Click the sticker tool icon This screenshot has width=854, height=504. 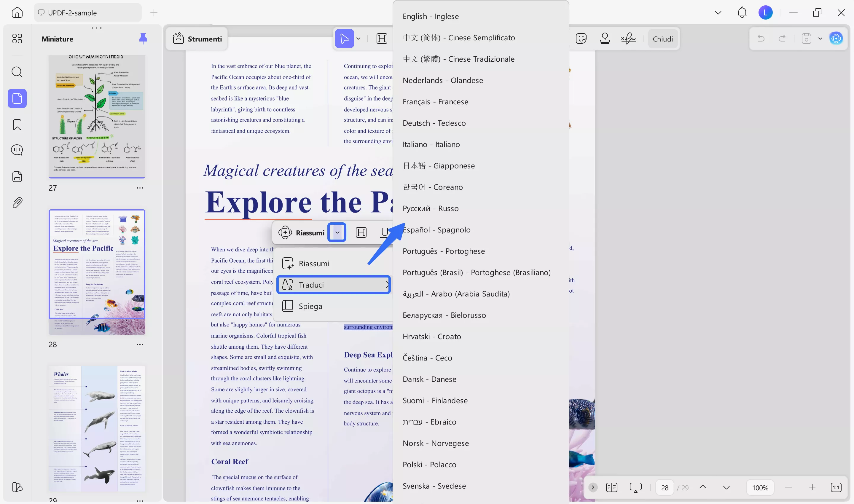(x=581, y=39)
